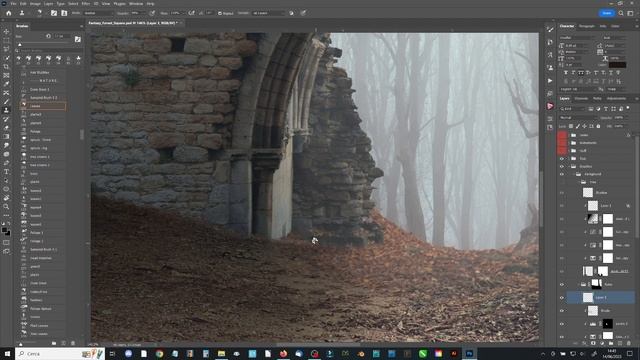This screenshot has width=640, height=360.
Task: Switch to the Paragraph tab
Action: pos(587,26)
